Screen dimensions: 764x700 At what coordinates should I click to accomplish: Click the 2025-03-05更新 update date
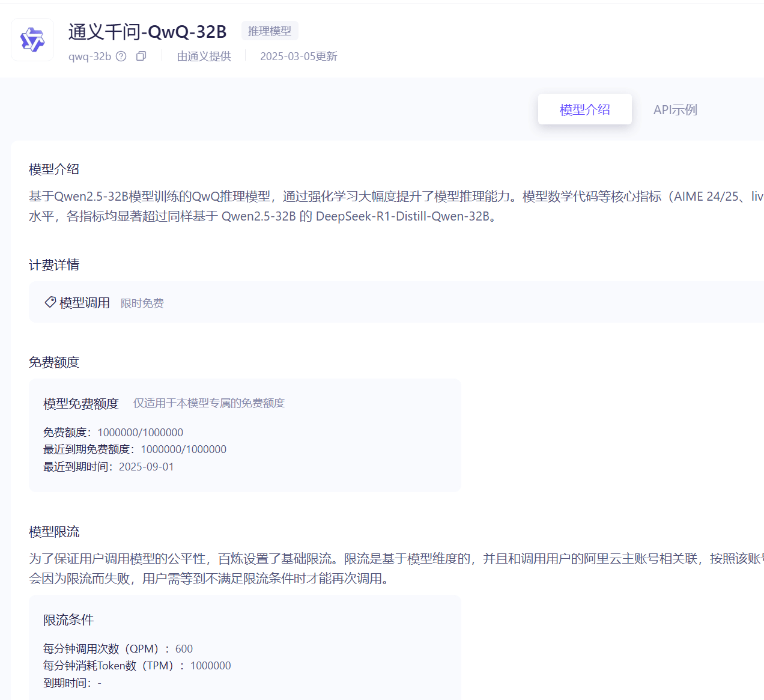(299, 56)
